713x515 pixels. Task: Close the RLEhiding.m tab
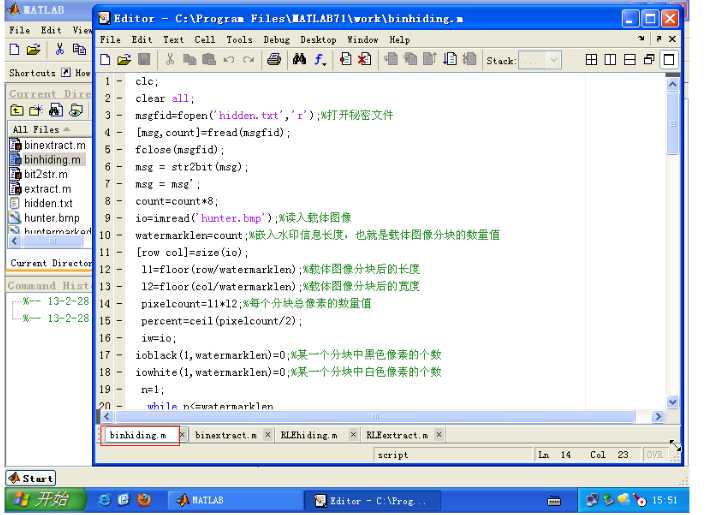pos(353,435)
